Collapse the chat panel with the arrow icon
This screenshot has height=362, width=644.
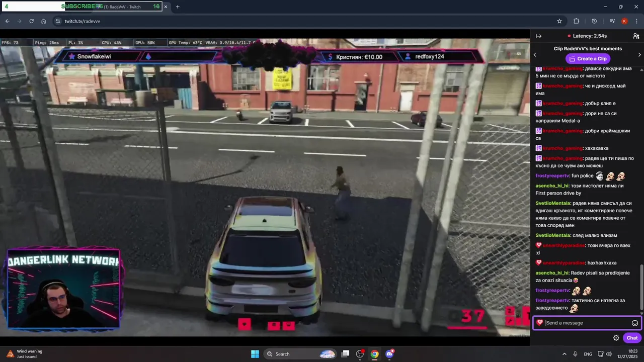538,36
